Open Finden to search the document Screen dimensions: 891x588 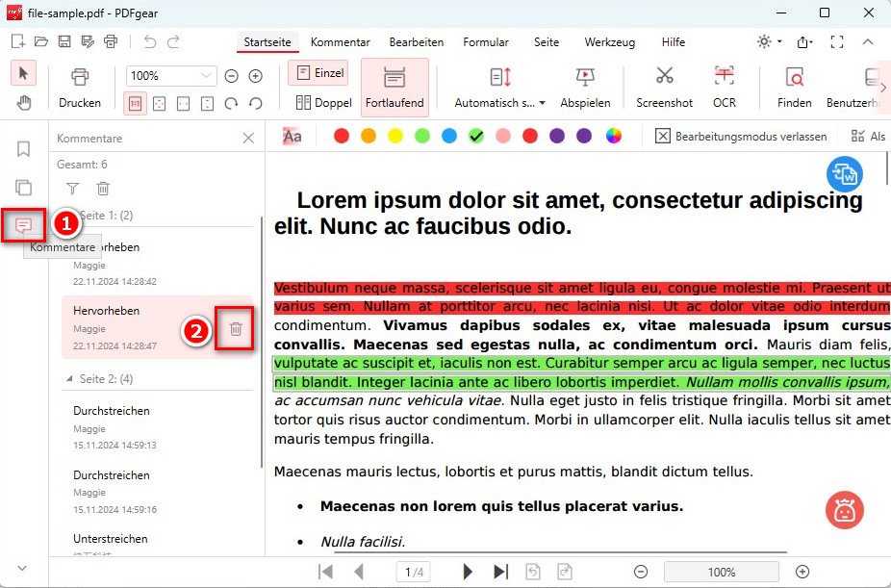[793, 87]
